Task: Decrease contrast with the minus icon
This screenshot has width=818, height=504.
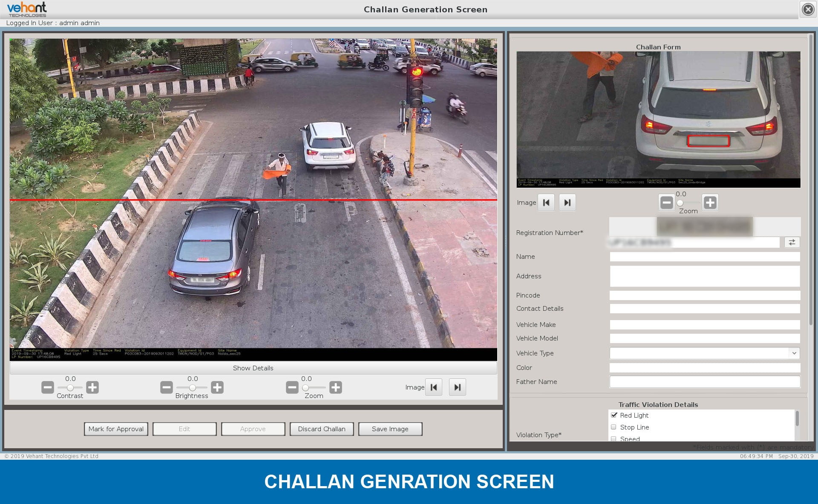Action: click(x=48, y=387)
